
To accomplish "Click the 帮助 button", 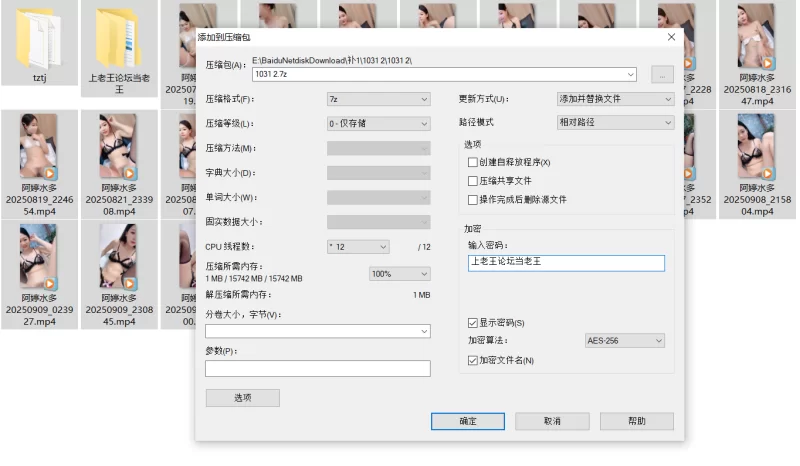I will [x=636, y=422].
